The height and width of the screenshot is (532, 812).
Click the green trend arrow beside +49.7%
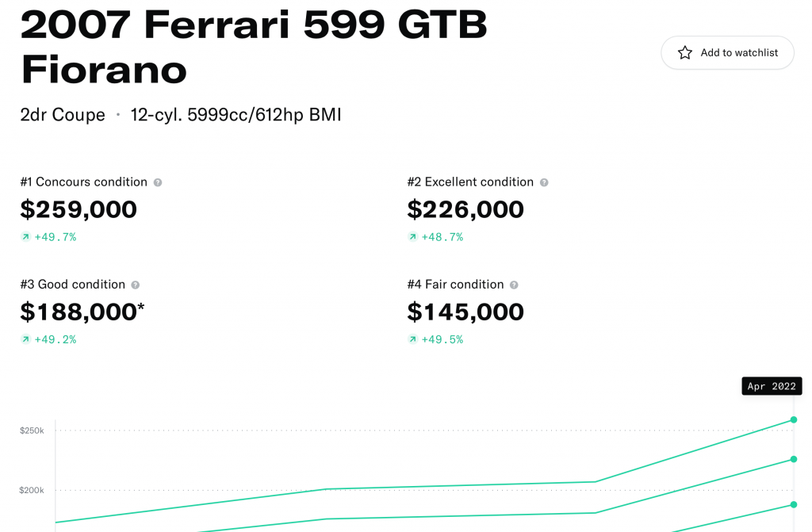[x=25, y=237]
